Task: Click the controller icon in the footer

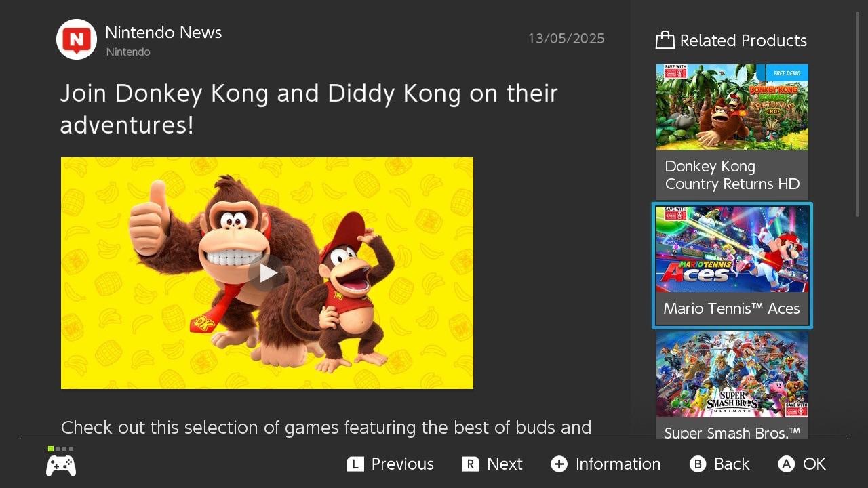Action: (x=61, y=465)
